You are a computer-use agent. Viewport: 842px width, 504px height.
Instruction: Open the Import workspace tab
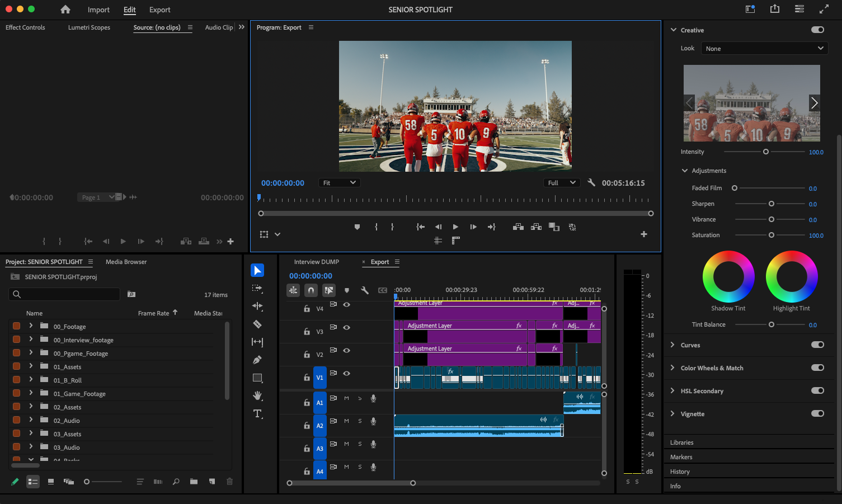coord(98,10)
